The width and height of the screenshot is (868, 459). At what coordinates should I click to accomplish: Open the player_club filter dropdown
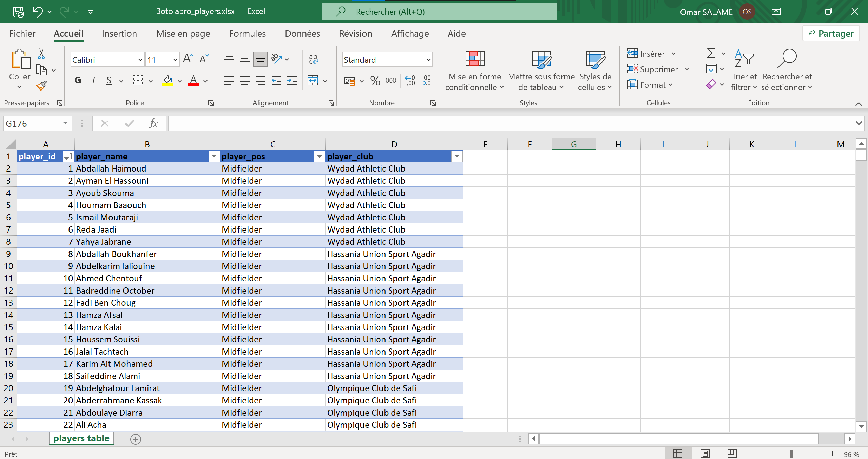[457, 156]
